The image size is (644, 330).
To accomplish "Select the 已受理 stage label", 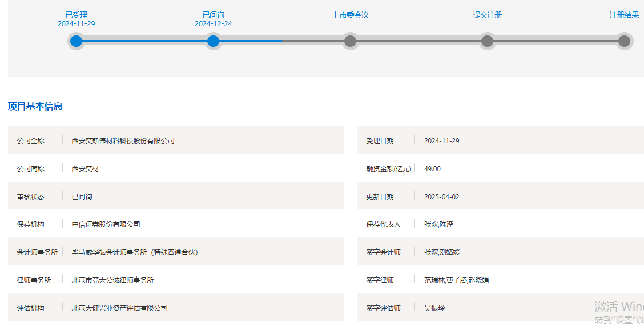I will (x=77, y=15).
